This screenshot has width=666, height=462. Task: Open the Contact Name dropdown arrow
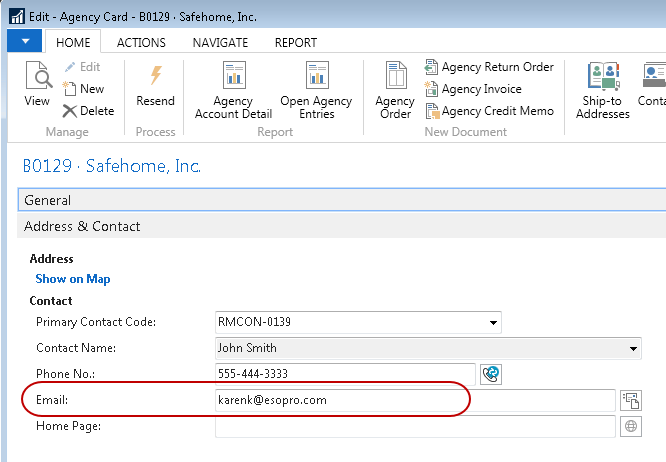[632, 349]
